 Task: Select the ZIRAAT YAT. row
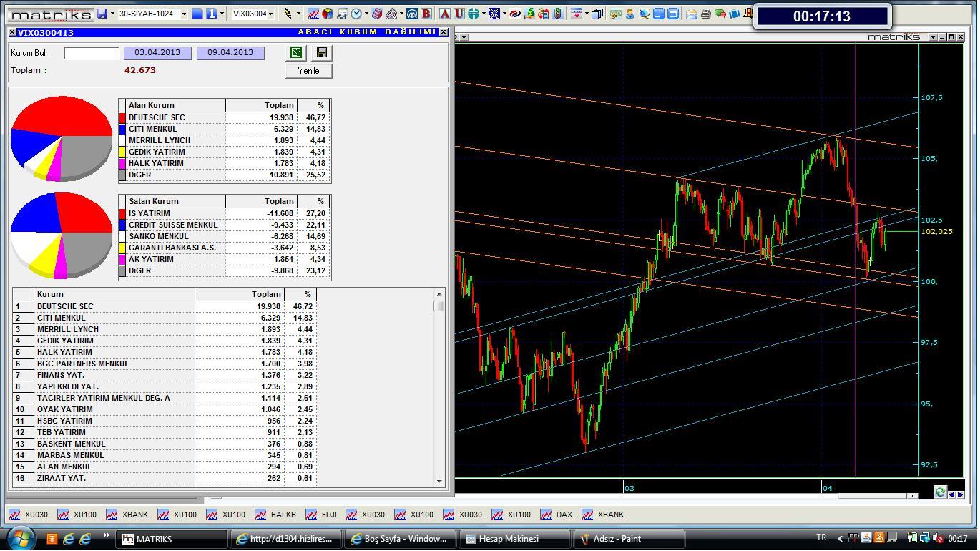pyautogui.click(x=165, y=478)
